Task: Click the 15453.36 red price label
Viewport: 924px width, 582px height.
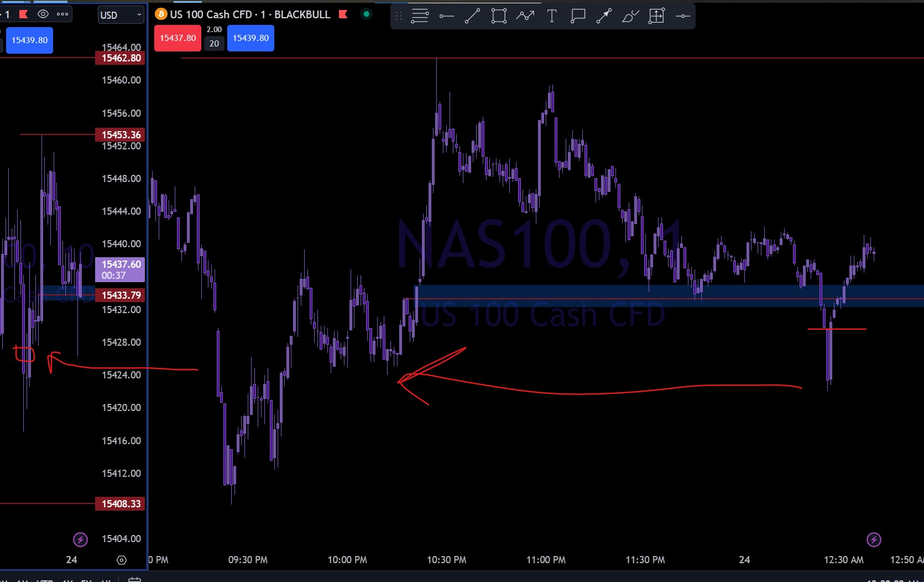Action: pyautogui.click(x=120, y=134)
